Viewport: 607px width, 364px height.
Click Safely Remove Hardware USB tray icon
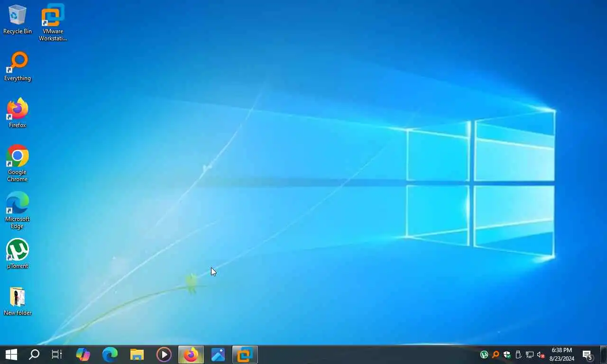pyautogui.click(x=518, y=355)
